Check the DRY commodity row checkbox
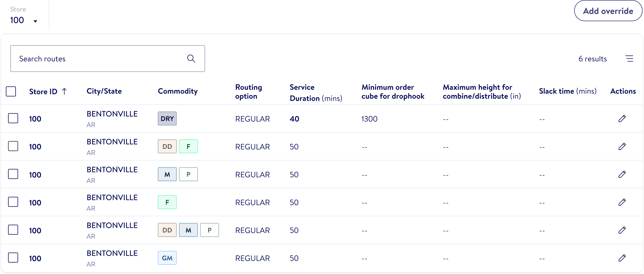The height and width of the screenshot is (274, 644). (x=13, y=118)
